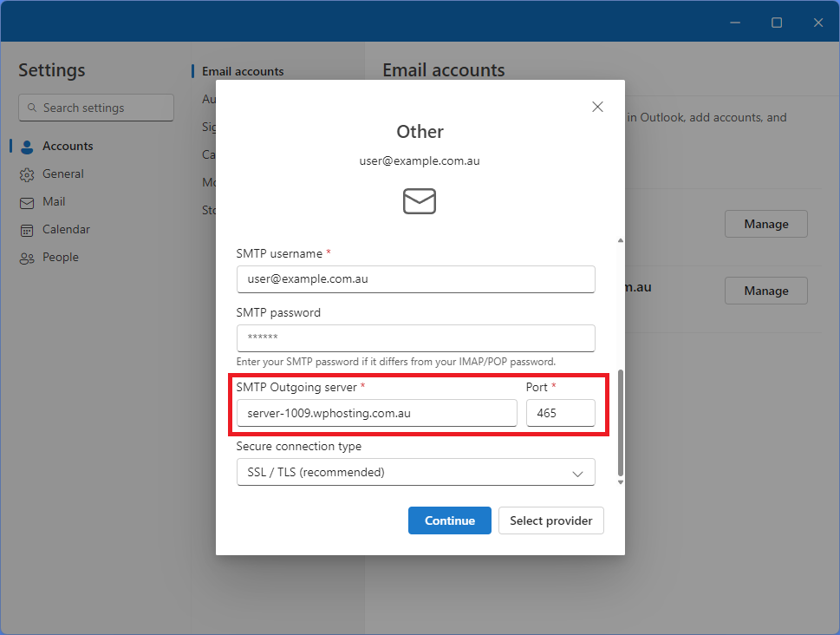840x635 pixels.
Task: Open the General settings category
Action: pos(62,174)
